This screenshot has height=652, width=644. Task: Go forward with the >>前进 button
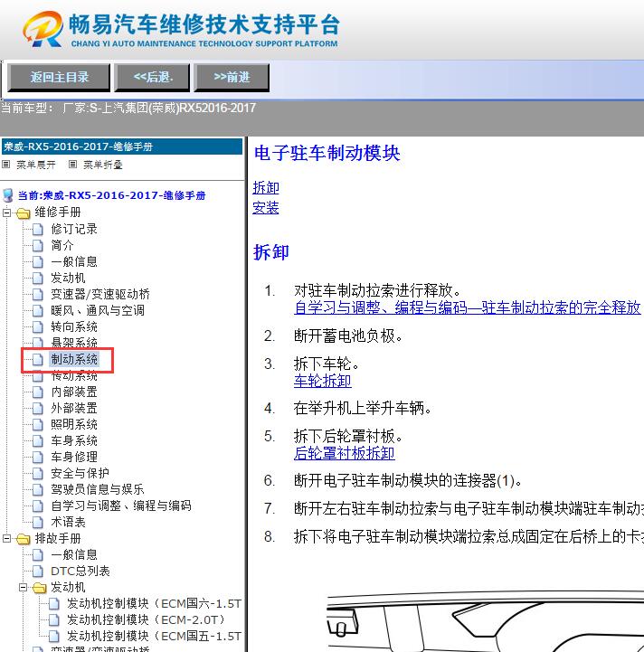click(232, 78)
